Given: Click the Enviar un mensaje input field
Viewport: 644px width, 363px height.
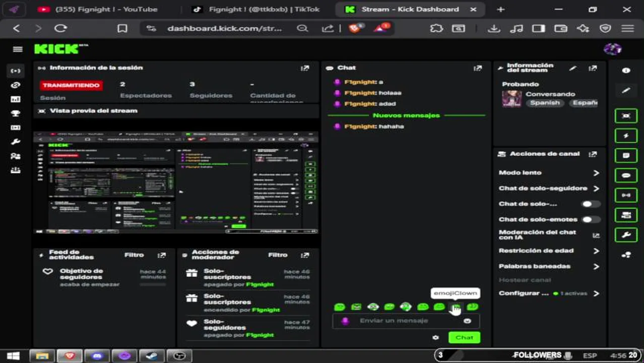Looking at the screenshot, I should 406,321.
